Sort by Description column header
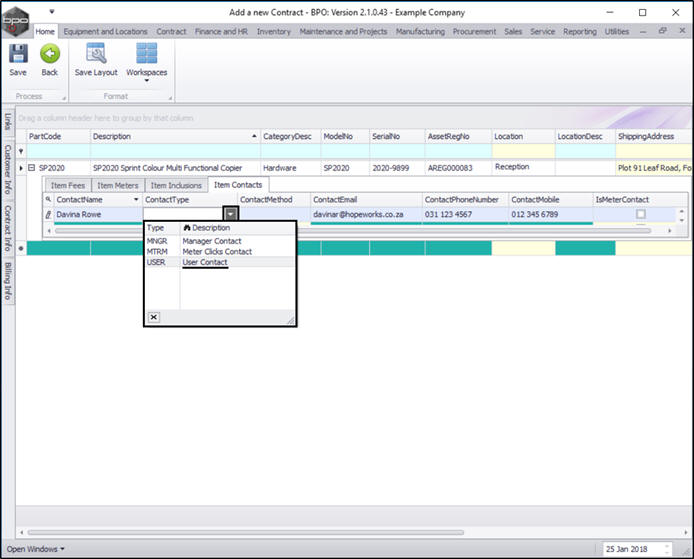The width and height of the screenshot is (694, 559). click(175, 136)
